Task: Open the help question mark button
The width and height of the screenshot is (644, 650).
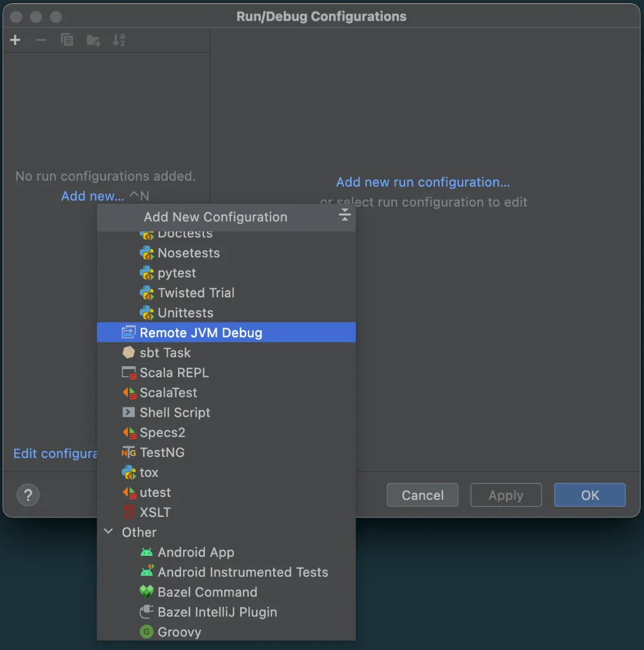Action: [x=28, y=495]
